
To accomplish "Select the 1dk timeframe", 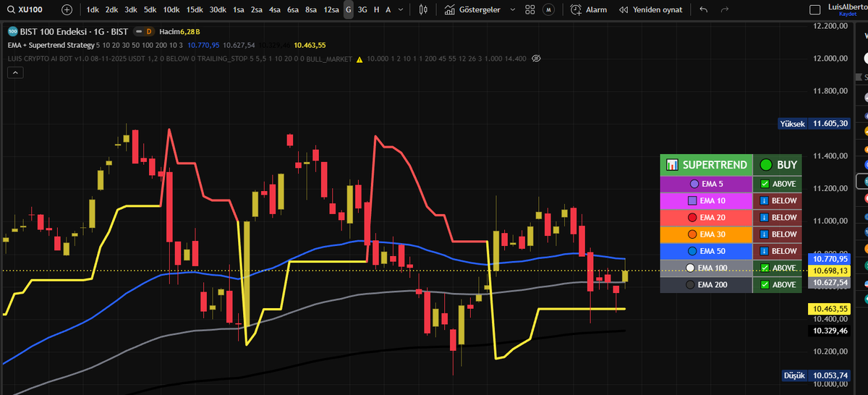I will coord(93,10).
